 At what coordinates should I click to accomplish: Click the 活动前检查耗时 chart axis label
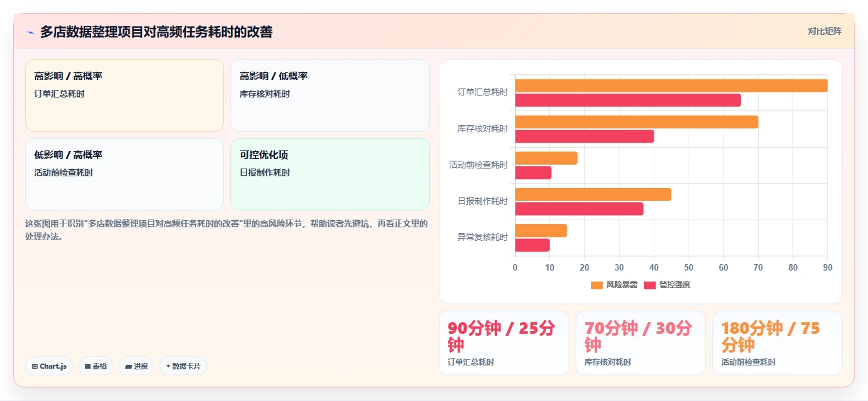(x=478, y=165)
